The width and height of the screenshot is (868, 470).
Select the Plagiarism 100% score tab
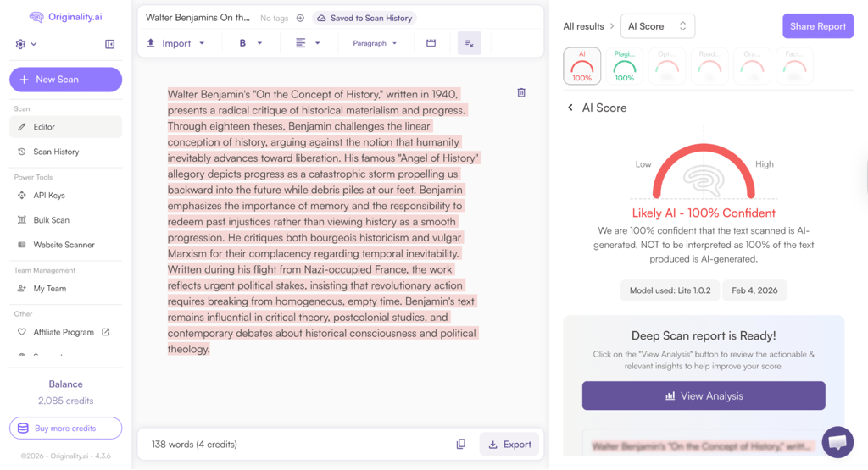[625, 66]
